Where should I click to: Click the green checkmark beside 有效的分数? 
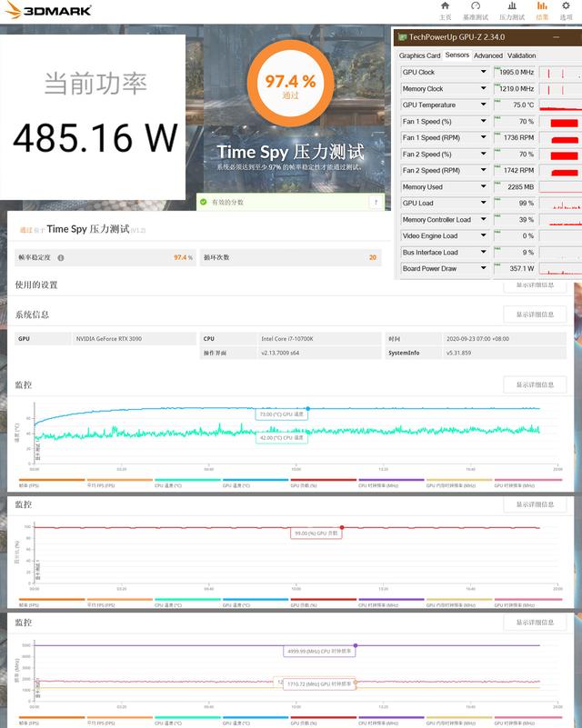203,202
